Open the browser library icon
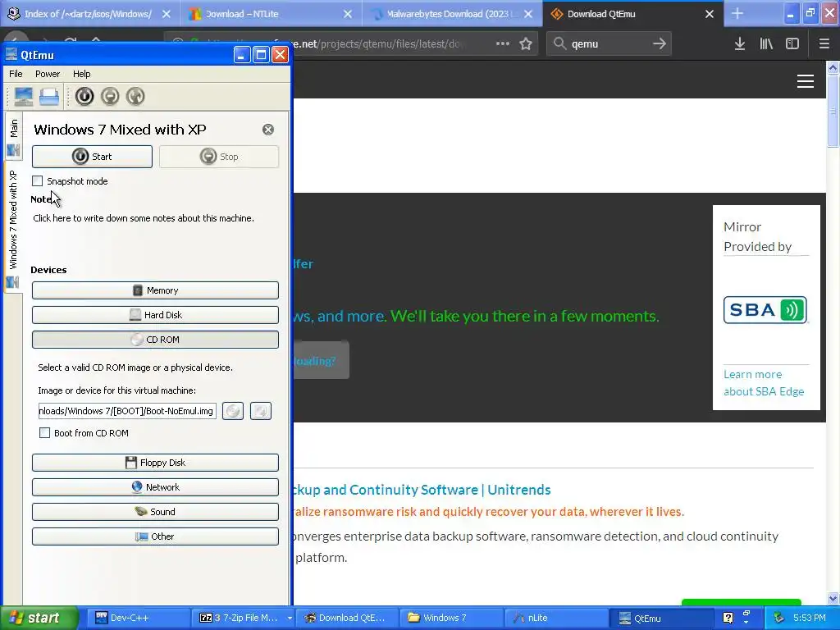This screenshot has width=840, height=630. (x=766, y=44)
